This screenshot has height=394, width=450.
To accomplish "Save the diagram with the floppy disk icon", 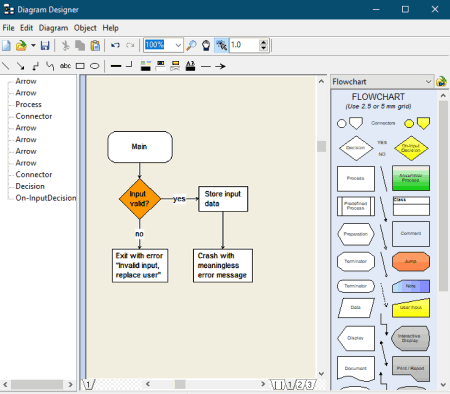I will tap(45, 45).
